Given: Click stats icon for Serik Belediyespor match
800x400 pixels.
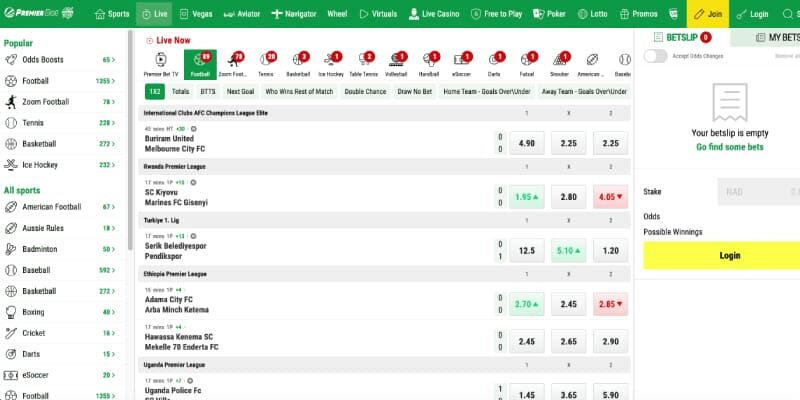Looking at the screenshot, I should pyautogui.click(x=193, y=236).
